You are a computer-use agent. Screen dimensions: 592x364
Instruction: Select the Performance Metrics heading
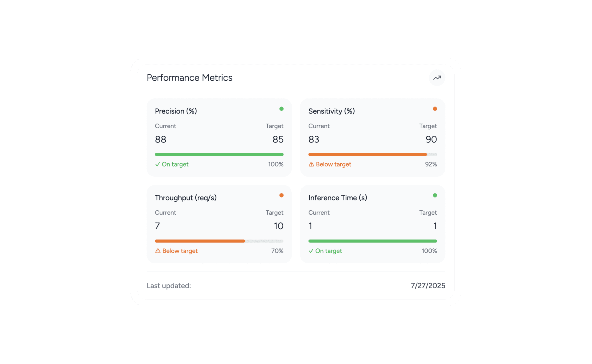pos(190,78)
